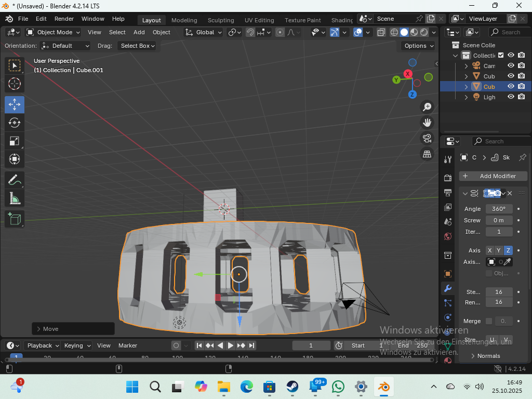The height and width of the screenshot is (399, 532).
Task: Select the Measure tool
Action: pyautogui.click(x=15, y=198)
